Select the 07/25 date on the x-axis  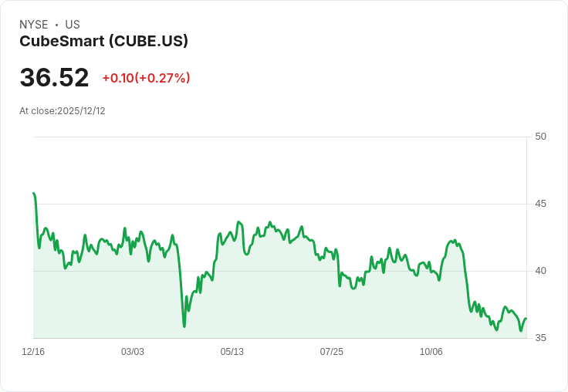coord(332,352)
